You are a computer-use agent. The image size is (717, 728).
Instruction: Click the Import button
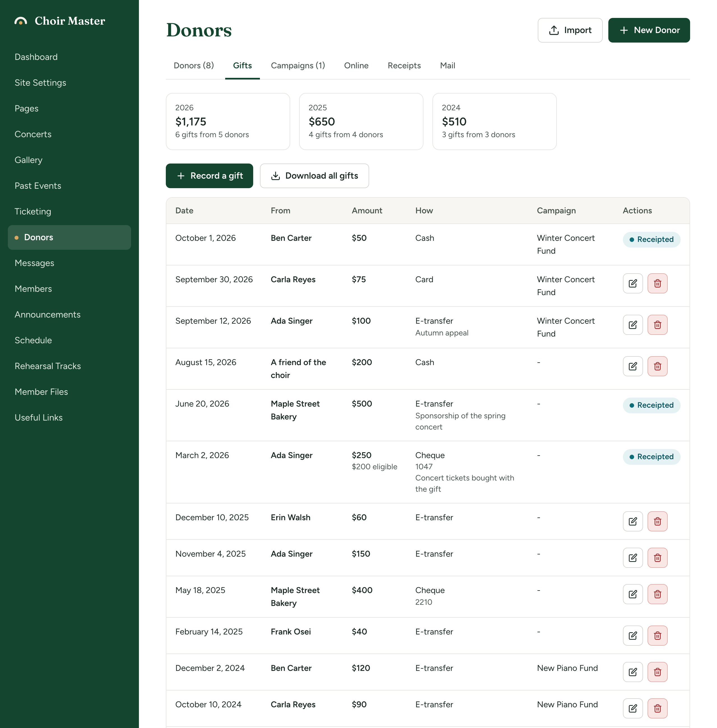click(x=570, y=30)
